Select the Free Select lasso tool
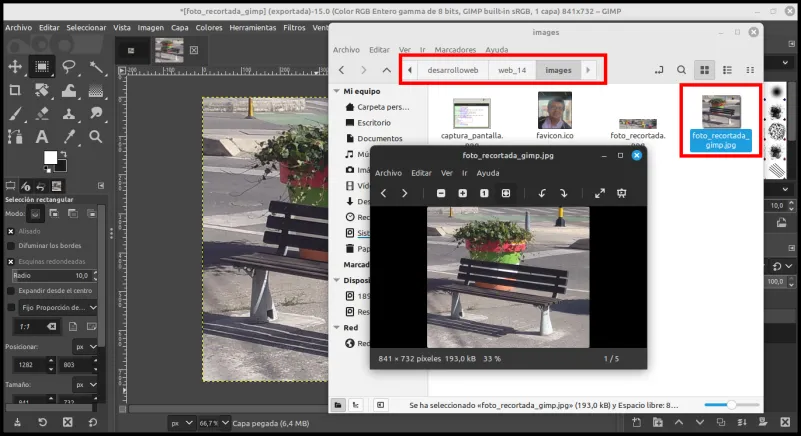The image size is (801, 436). pos(68,66)
